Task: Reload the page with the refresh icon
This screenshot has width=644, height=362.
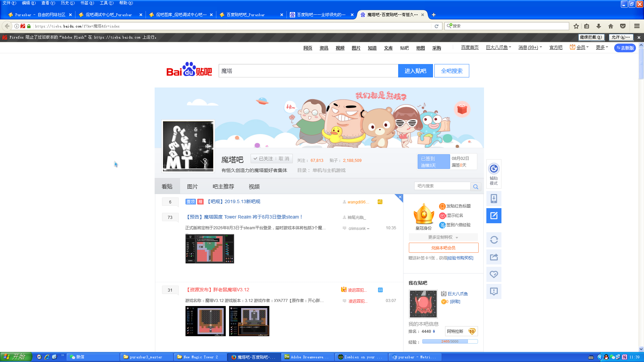Action: [436, 26]
